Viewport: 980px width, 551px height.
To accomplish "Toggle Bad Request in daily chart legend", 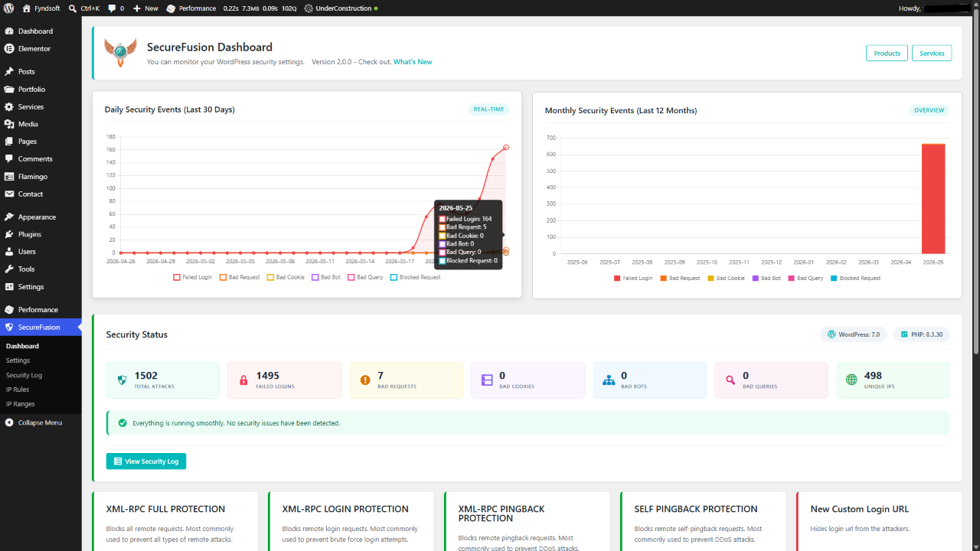I will coord(240,277).
